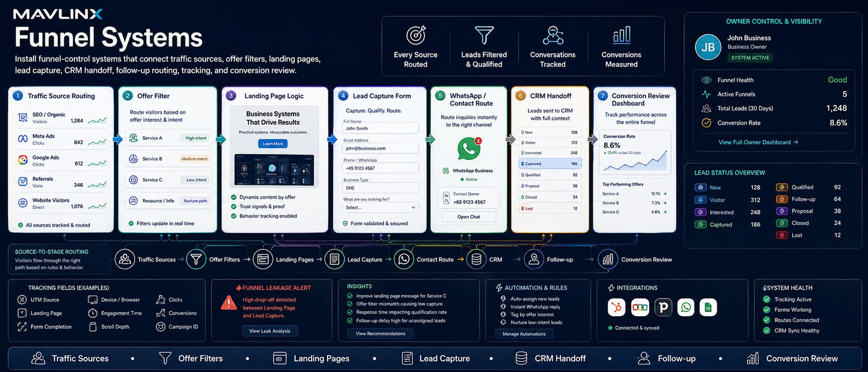
Task: Click the Follow-up item in bottom bar
Action: point(667,358)
